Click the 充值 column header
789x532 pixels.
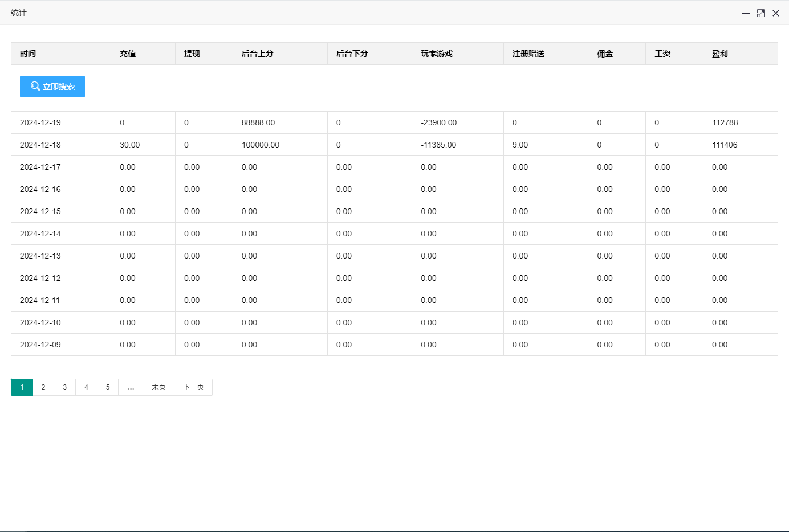click(x=128, y=54)
